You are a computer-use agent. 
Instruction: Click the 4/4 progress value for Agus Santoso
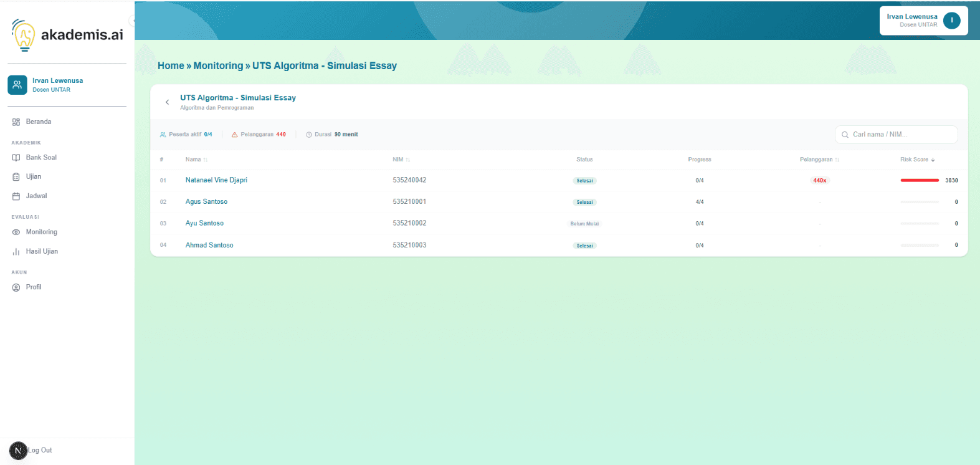700,202
